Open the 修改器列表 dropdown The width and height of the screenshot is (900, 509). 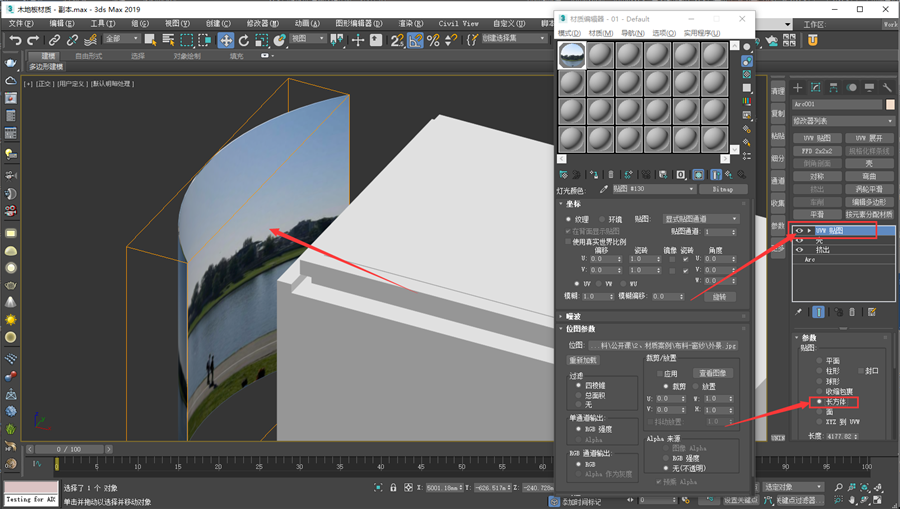pyautogui.click(x=843, y=121)
